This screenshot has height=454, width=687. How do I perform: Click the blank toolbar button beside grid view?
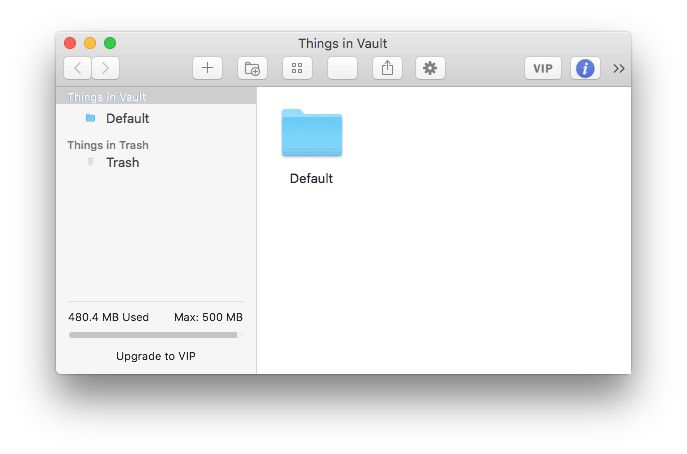click(x=342, y=68)
